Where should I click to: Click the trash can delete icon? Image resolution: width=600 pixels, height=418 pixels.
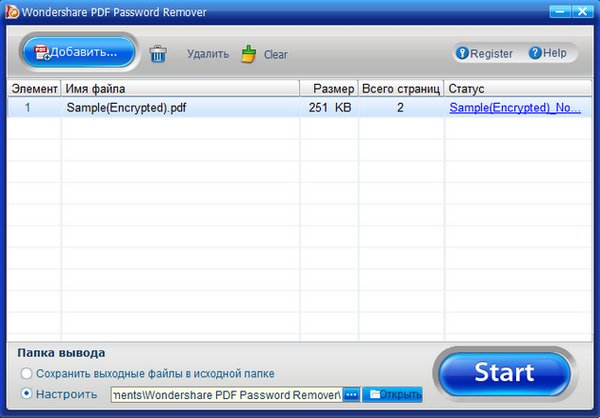(x=158, y=54)
